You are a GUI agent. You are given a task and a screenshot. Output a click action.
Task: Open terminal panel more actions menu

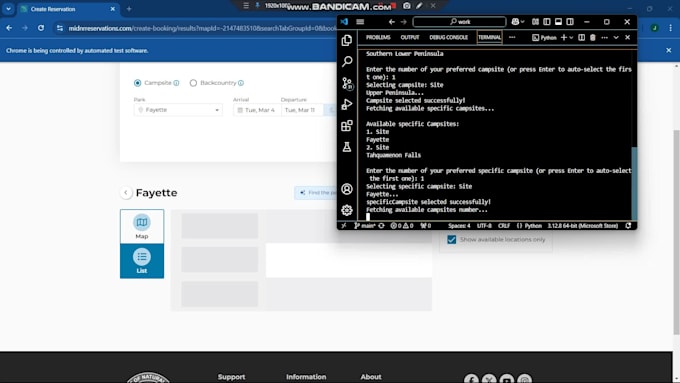[605, 38]
